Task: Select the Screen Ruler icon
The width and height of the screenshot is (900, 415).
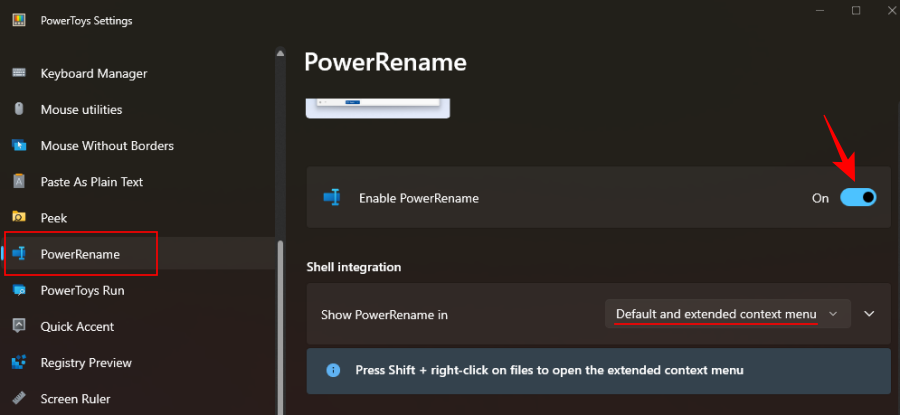Action: point(19,399)
